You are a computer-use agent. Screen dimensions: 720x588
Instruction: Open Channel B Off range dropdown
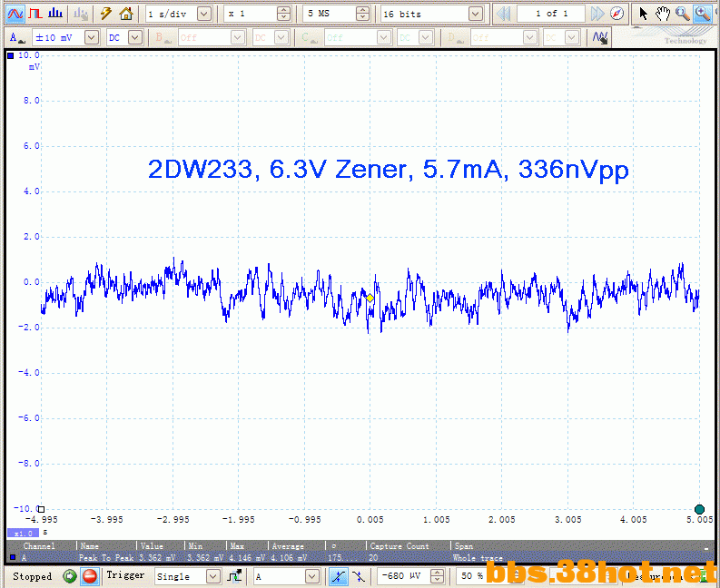(x=238, y=37)
